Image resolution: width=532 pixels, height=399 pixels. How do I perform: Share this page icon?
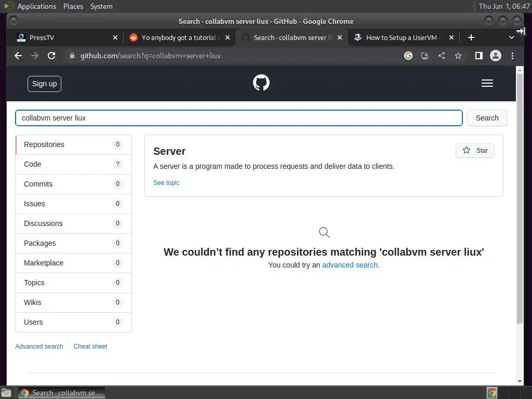(x=442, y=56)
